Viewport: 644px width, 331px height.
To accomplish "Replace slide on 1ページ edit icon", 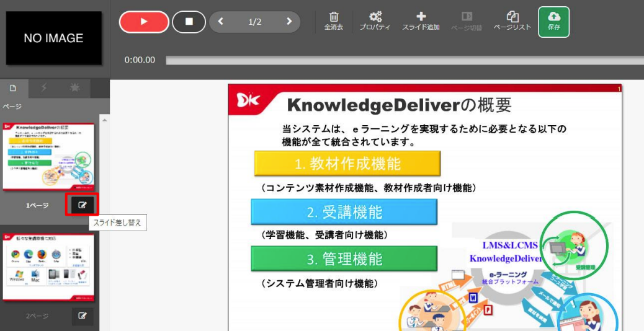I will (83, 205).
